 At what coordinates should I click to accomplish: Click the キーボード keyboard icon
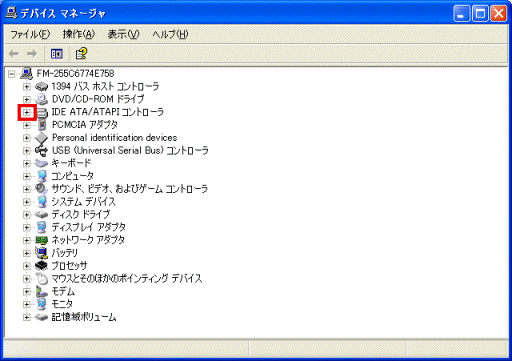[x=41, y=163]
